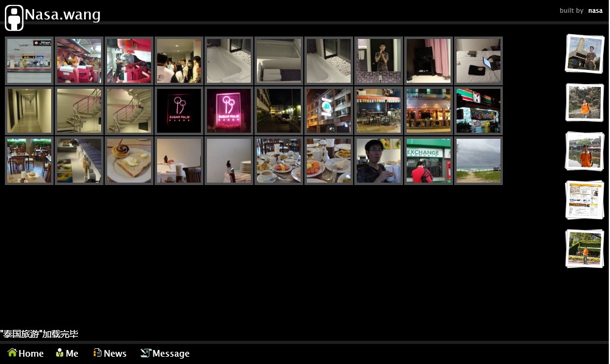Click the '泰国旅游' loading status text

coord(40,334)
